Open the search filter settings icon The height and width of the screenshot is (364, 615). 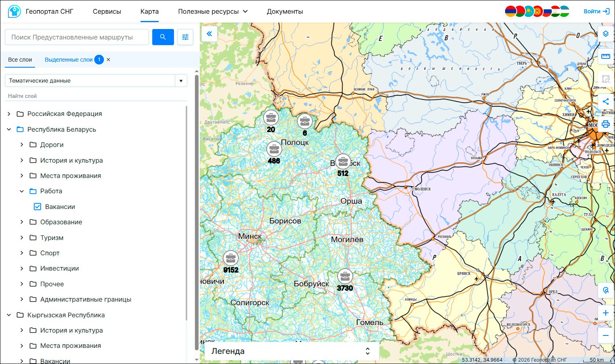tap(185, 37)
